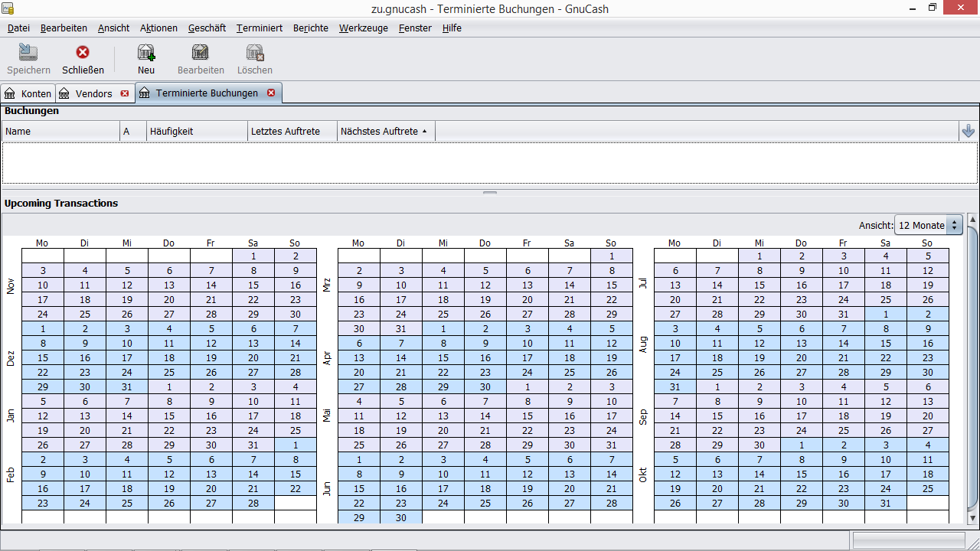Open the Ansicht 12 Monate dropdown
Viewport: 980px width, 551px height.
[x=929, y=226]
